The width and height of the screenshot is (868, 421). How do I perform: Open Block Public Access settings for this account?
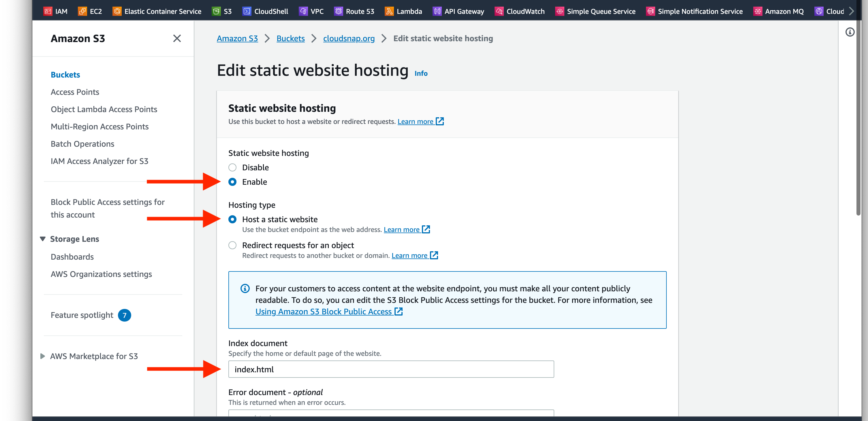(108, 208)
